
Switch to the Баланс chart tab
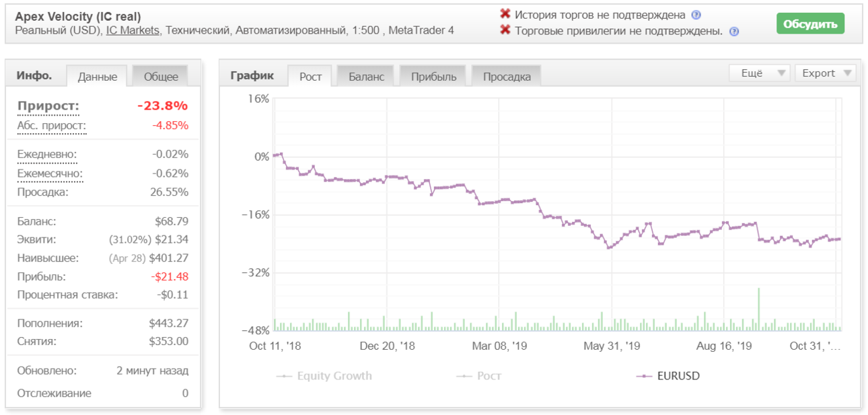(367, 77)
